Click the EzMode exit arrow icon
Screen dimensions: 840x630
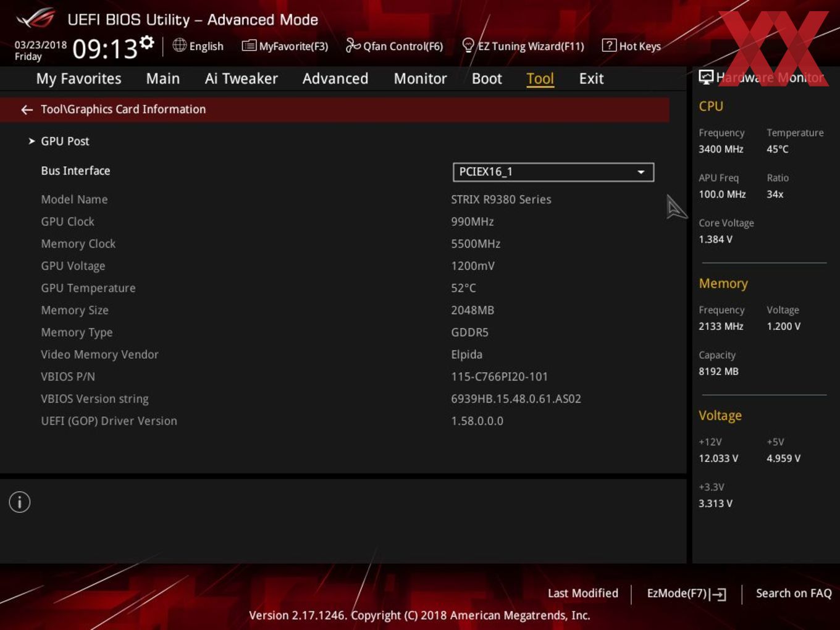coord(718,594)
